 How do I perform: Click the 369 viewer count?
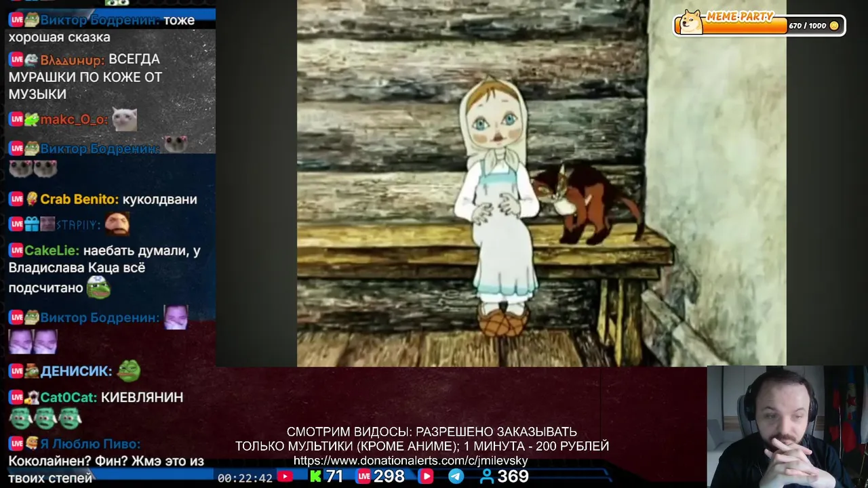513,476
